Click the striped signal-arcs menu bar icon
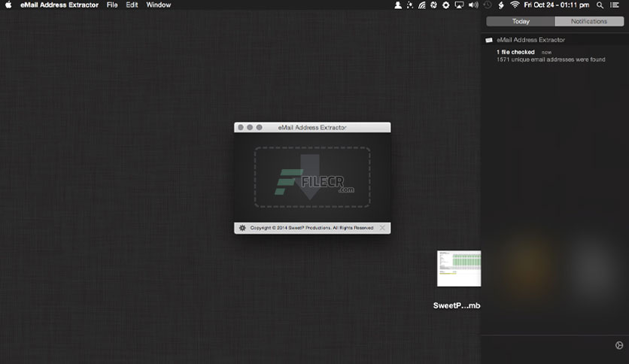The width and height of the screenshot is (629, 364). [421, 5]
